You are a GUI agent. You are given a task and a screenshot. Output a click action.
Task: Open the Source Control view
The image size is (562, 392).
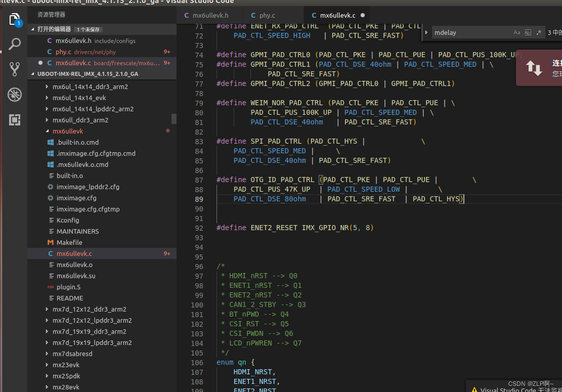pos(14,69)
